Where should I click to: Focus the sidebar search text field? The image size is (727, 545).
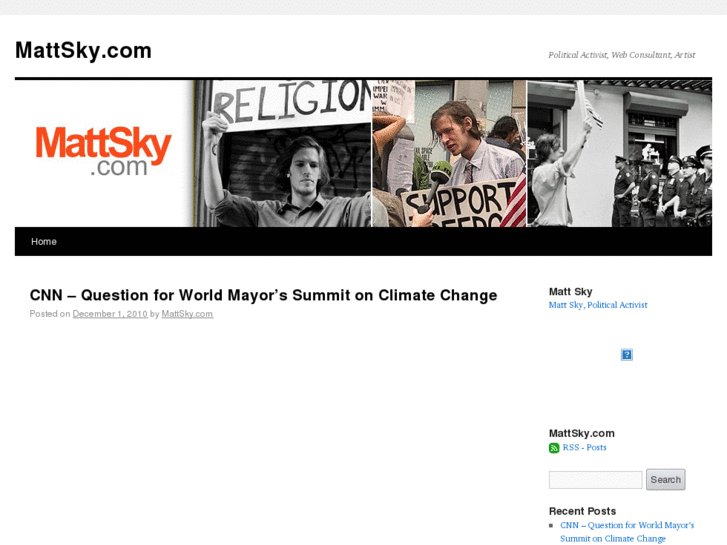pos(595,480)
